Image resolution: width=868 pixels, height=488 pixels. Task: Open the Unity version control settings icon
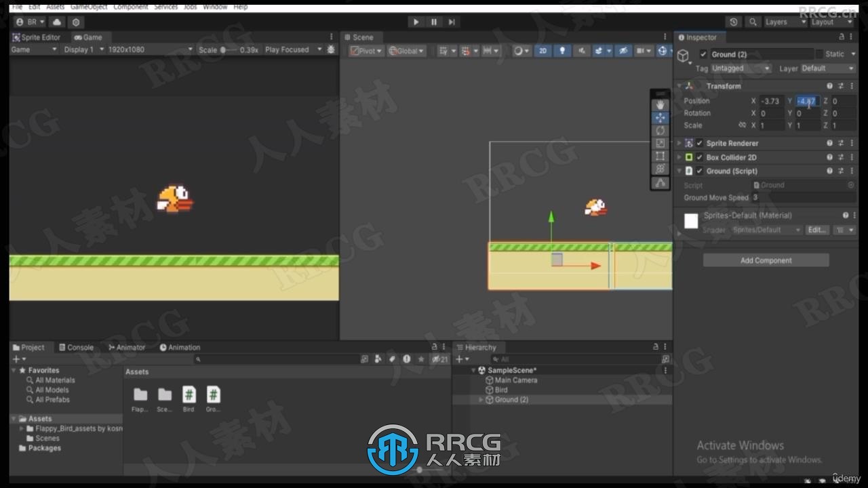[76, 22]
